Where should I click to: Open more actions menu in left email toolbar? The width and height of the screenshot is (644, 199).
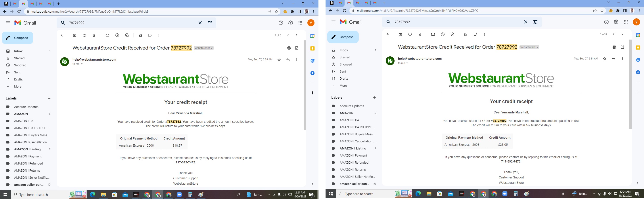point(159,35)
